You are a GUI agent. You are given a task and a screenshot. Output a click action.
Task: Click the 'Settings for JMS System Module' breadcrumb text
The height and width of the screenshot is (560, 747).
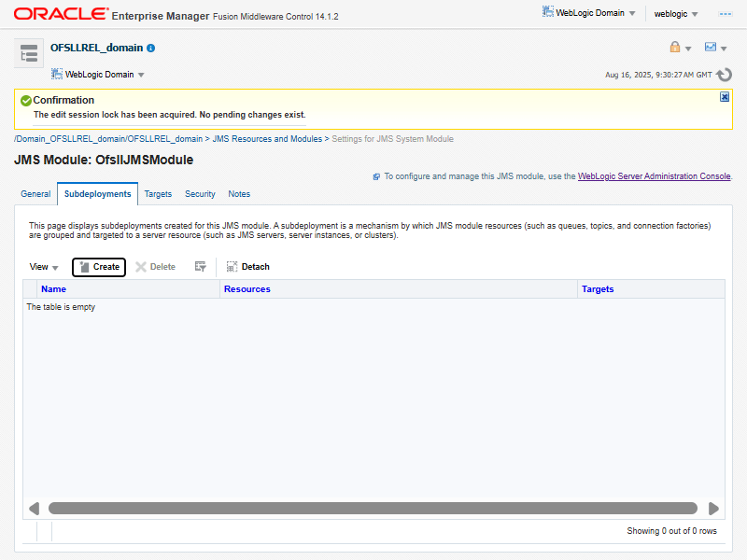click(x=392, y=139)
